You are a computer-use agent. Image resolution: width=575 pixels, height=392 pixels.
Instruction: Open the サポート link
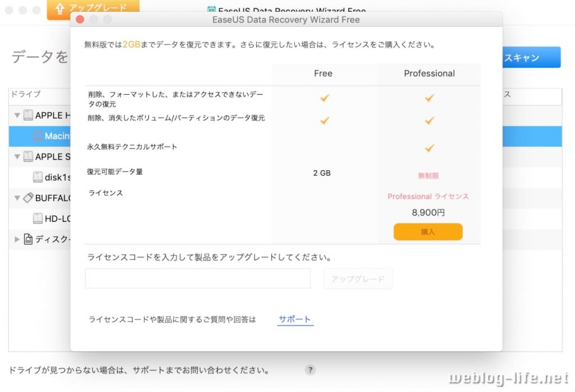coord(295,319)
